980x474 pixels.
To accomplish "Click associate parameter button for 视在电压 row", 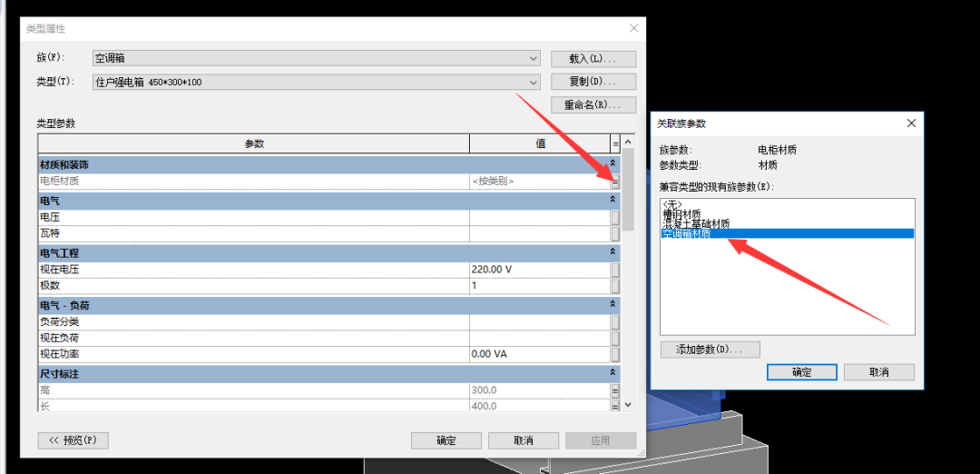I will 615,270.
